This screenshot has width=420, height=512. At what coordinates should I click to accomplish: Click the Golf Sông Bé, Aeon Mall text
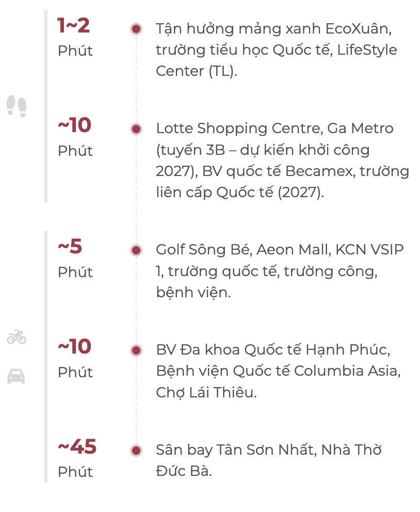[x=280, y=271]
